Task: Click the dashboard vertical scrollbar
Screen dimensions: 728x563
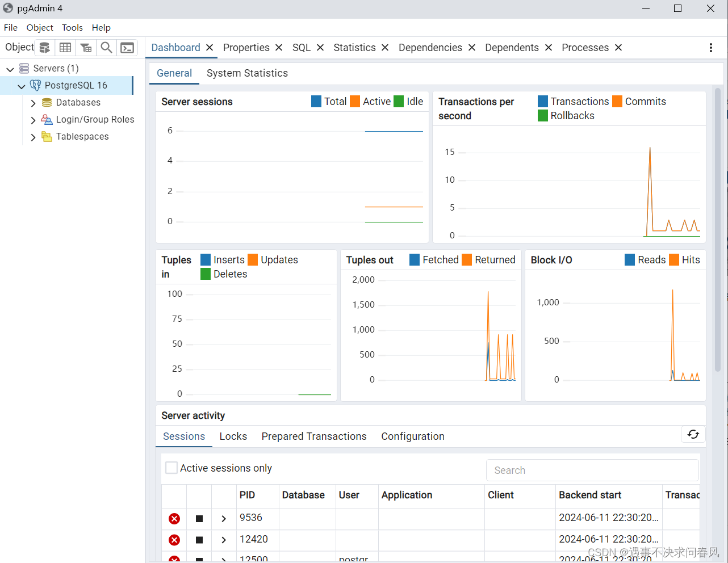Action: pos(718,230)
